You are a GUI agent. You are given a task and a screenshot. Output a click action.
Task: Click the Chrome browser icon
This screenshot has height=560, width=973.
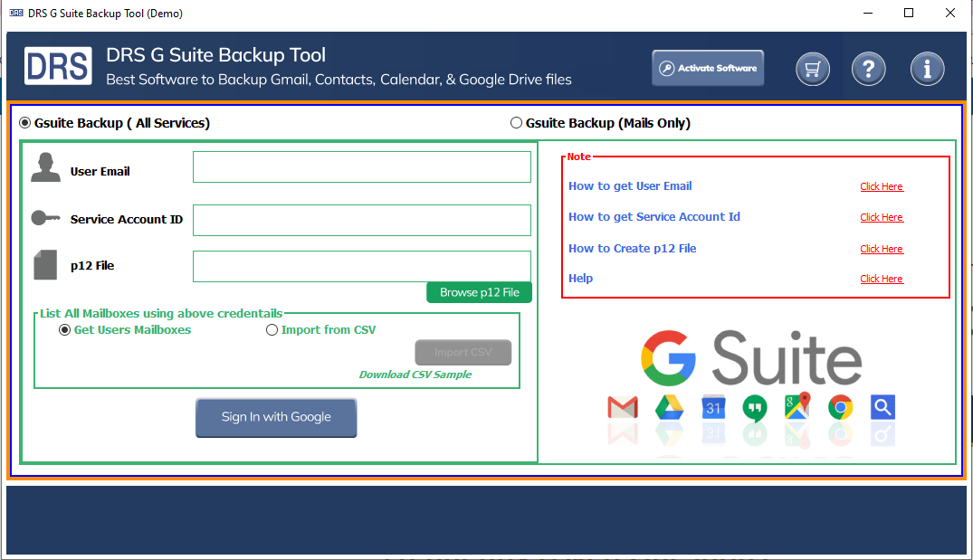coord(840,407)
